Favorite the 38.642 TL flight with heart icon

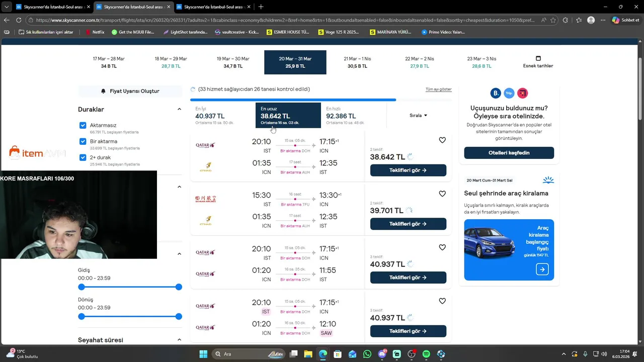[x=442, y=140]
